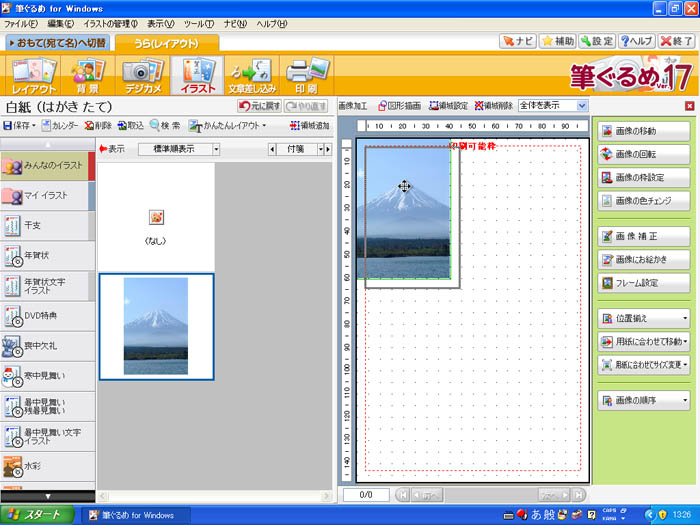Viewport: 700px width, 525px height.
Task: Click 画像の回転 (rotate image) button
Action: tap(643, 154)
